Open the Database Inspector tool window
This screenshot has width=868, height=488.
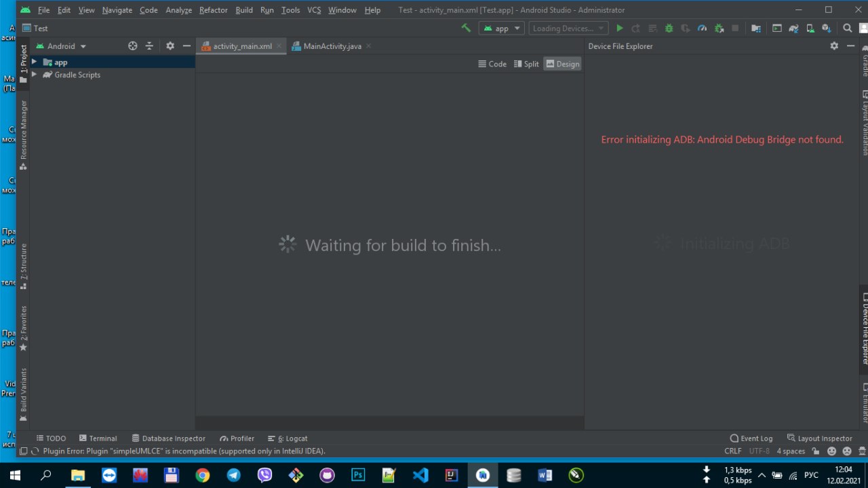click(168, 438)
